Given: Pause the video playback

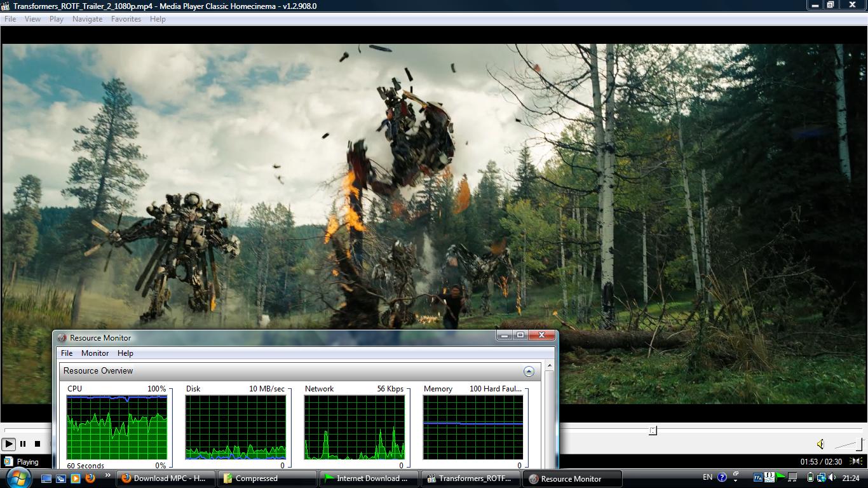Looking at the screenshot, I should [x=23, y=444].
